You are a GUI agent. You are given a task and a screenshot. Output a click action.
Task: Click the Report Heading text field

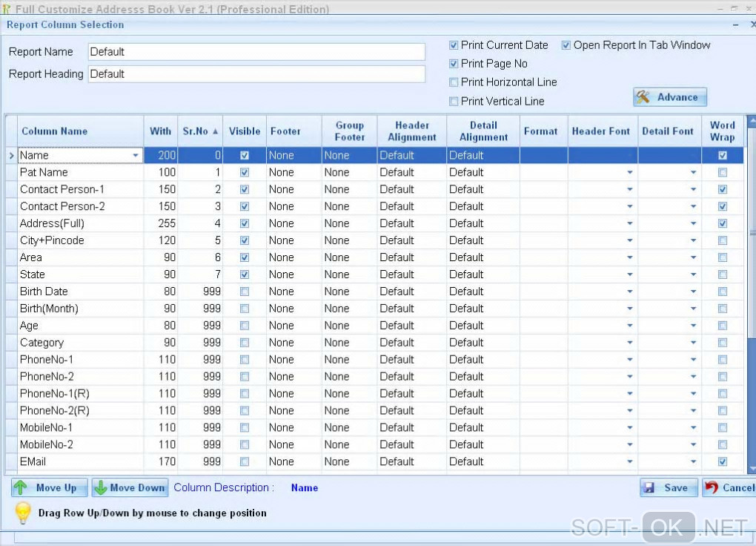(x=256, y=74)
